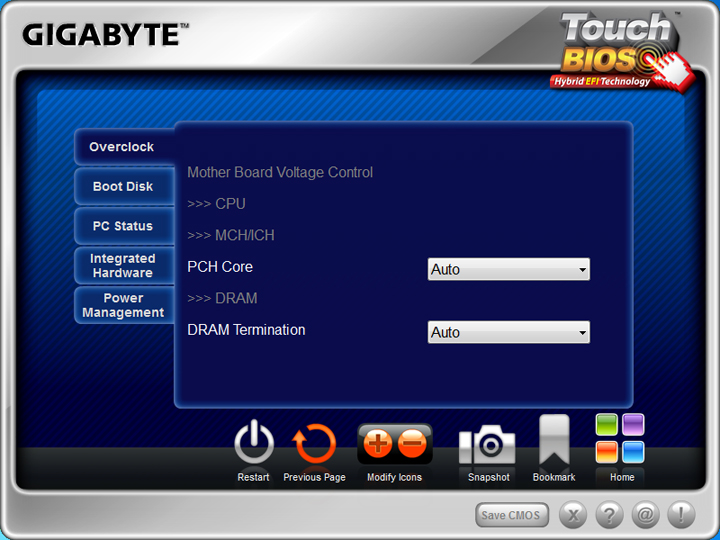Go to Home with colored squares icon
The width and height of the screenshot is (720, 540).
click(x=620, y=439)
